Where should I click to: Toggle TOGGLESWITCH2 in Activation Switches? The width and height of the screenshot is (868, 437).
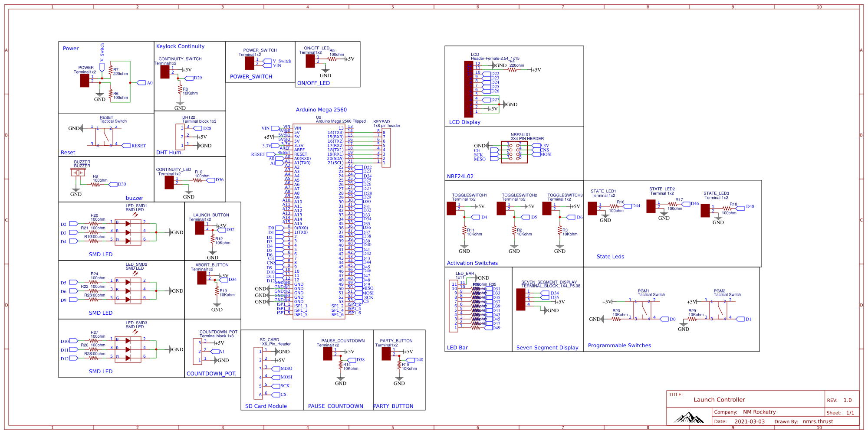[x=501, y=209]
